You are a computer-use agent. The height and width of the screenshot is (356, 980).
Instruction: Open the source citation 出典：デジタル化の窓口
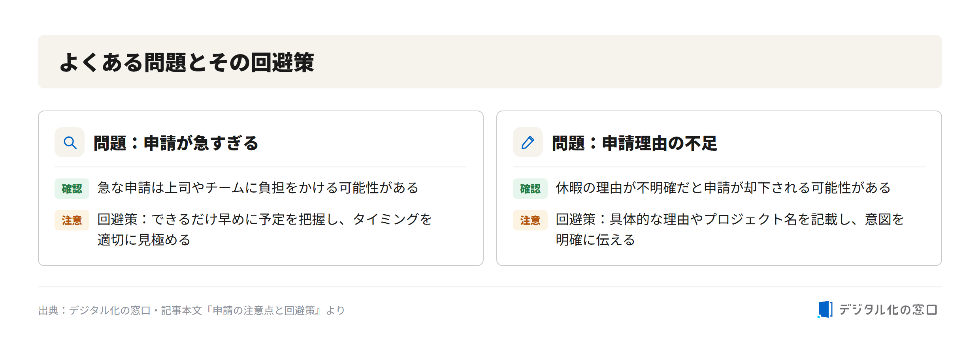95,311
